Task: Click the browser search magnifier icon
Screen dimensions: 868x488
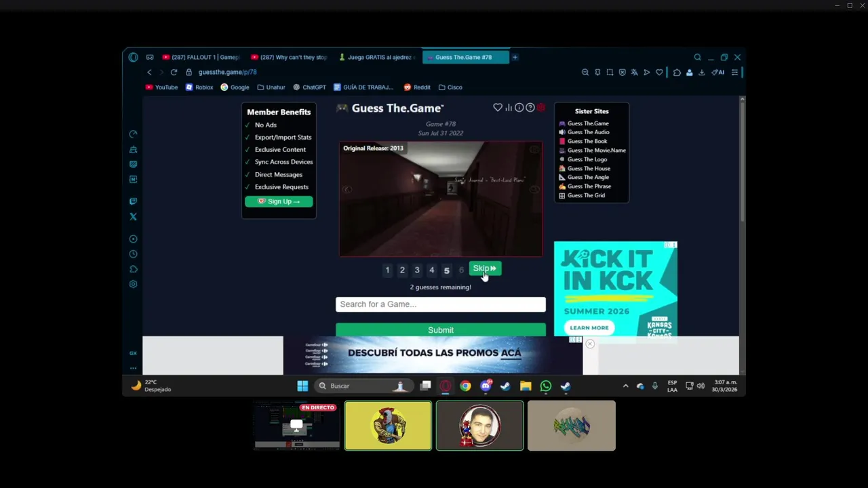Action: point(697,58)
